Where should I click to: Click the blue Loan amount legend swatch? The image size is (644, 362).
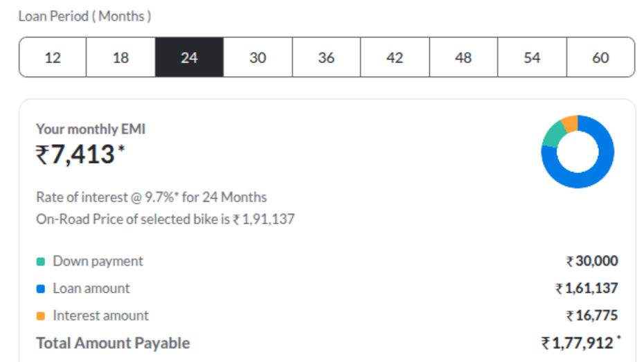pyautogui.click(x=41, y=289)
